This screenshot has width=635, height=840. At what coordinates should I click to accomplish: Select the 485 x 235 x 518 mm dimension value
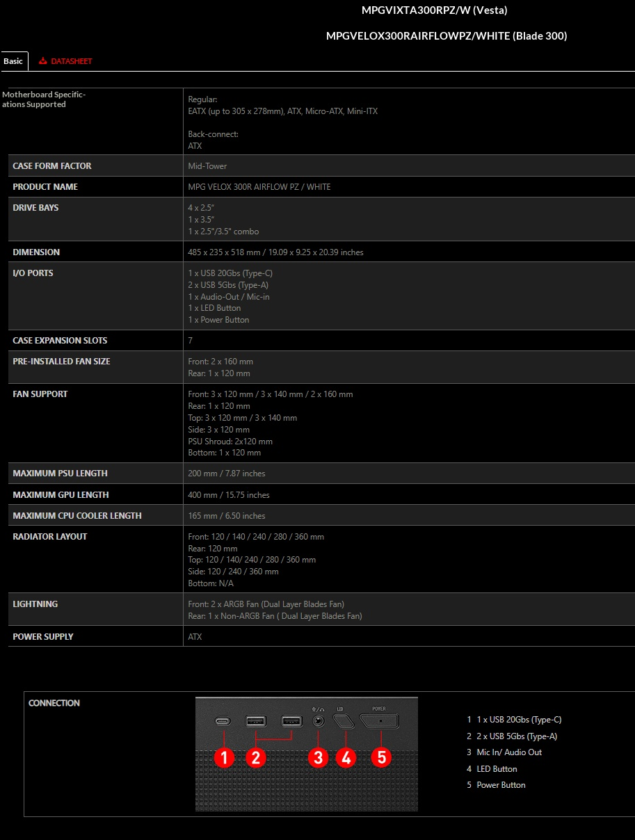tap(275, 252)
